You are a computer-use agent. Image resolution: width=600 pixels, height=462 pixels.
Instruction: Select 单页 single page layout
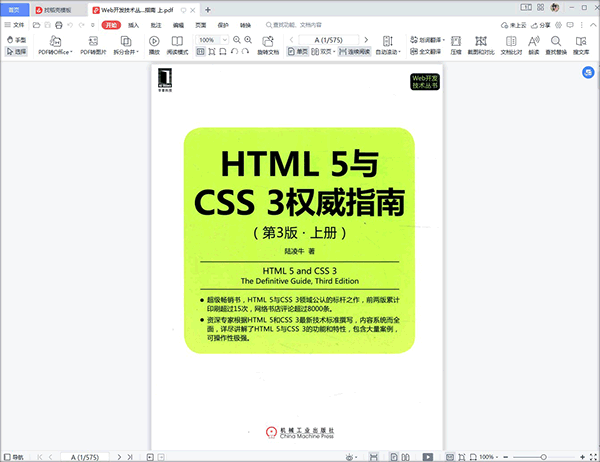click(x=298, y=51)
